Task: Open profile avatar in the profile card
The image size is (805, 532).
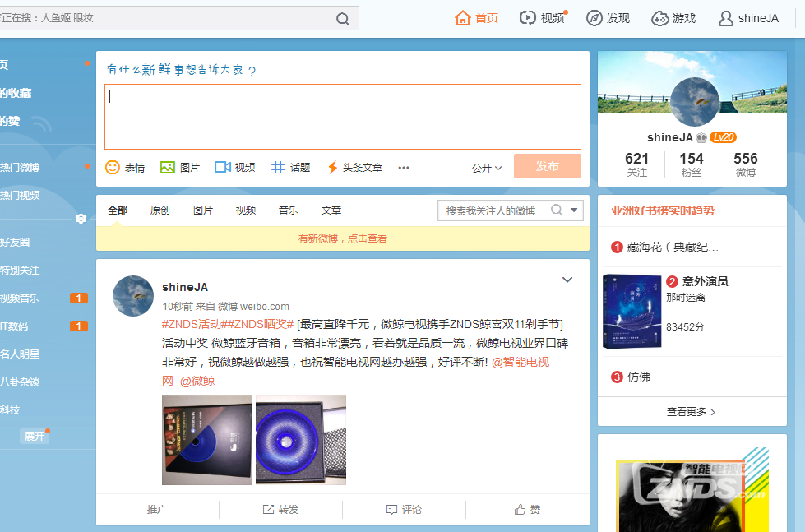Action: [695, 102]
